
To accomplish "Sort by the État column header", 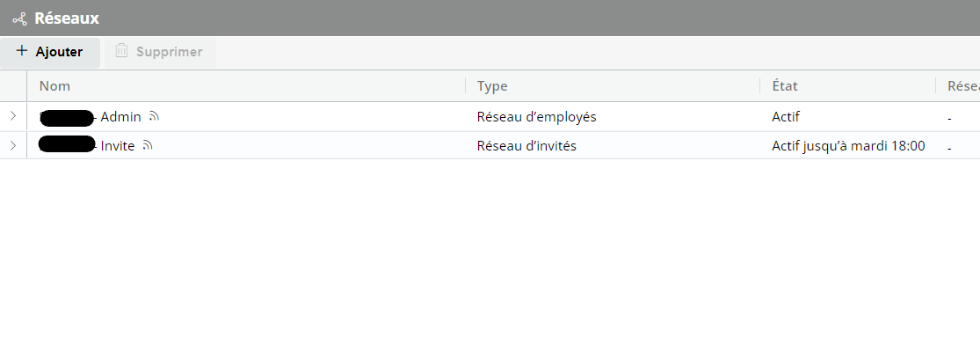I will (785, 86).
